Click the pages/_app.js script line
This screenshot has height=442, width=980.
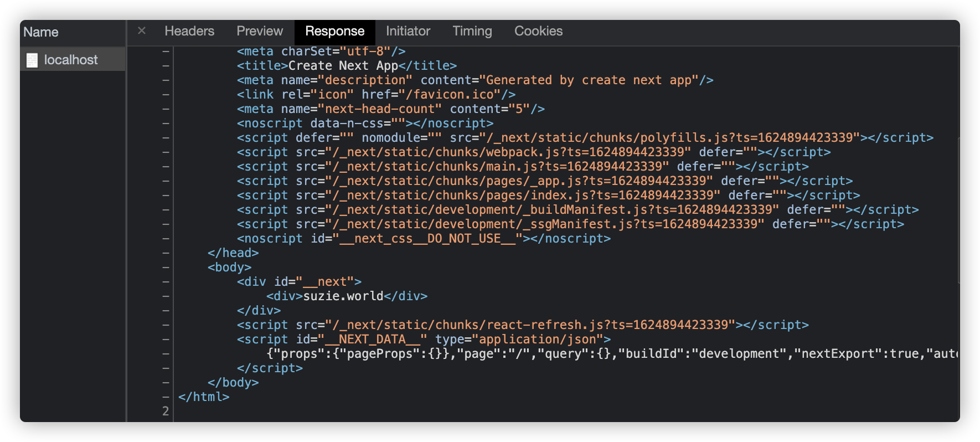545,181
